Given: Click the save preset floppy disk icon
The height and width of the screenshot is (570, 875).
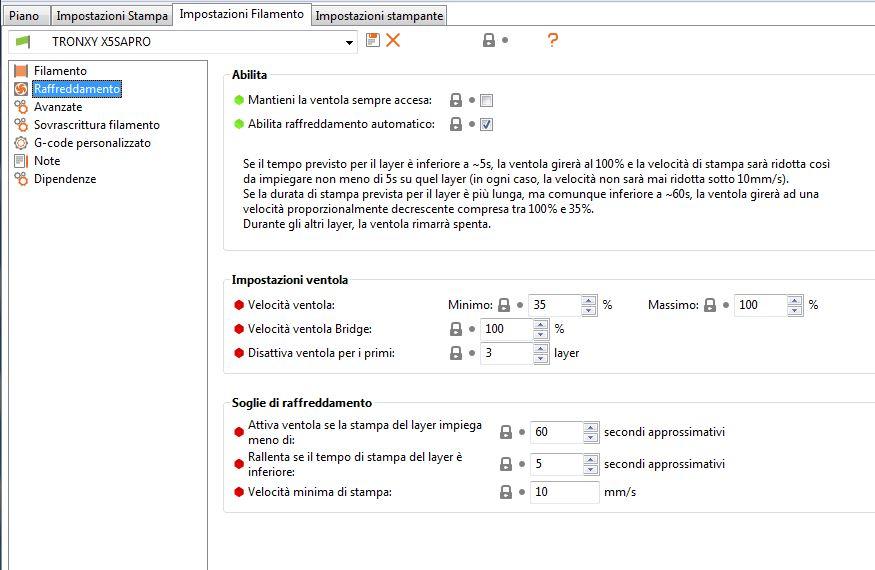Looking at the screenshot, I should (x=373, y=40).
